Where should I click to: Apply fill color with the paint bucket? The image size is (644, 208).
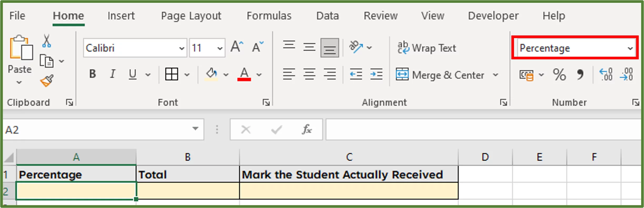click(x=211, y=74)
